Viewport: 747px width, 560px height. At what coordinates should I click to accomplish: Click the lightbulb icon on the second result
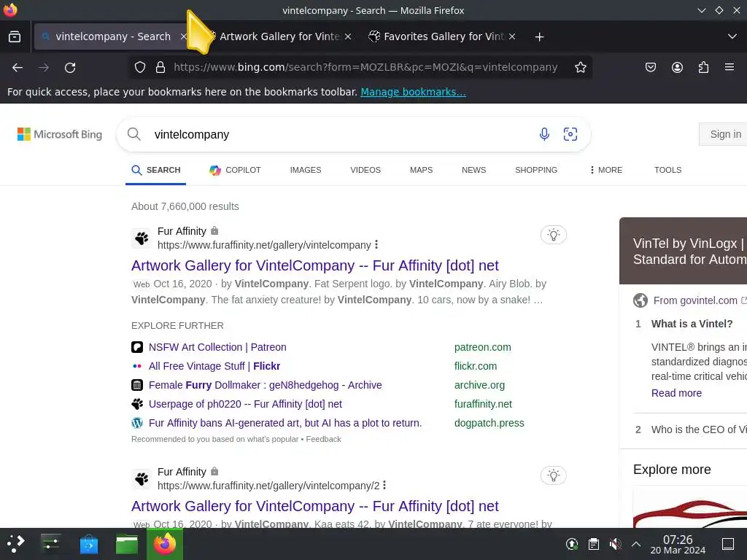553,475
